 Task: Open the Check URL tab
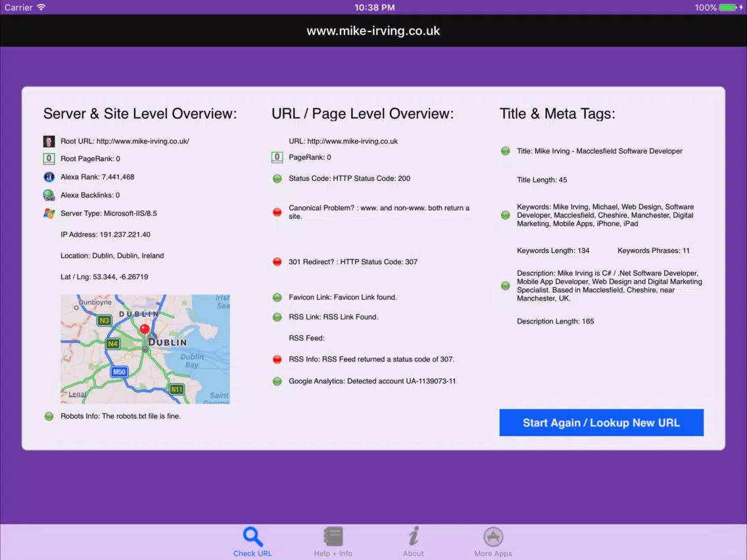point(253,542)
